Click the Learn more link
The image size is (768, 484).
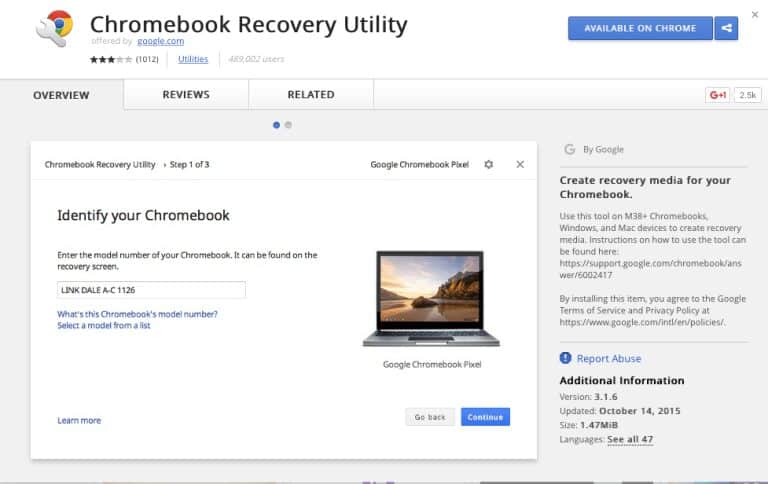(x=79, y=420)
